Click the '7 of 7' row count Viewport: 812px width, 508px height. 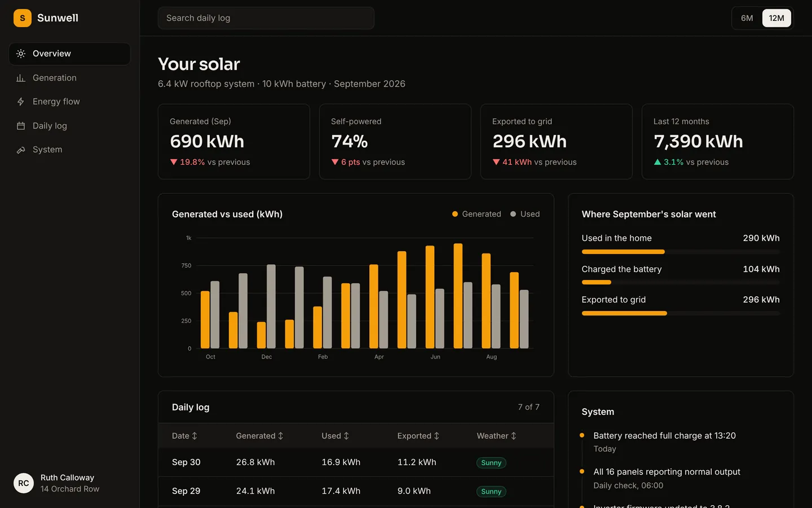529,407
